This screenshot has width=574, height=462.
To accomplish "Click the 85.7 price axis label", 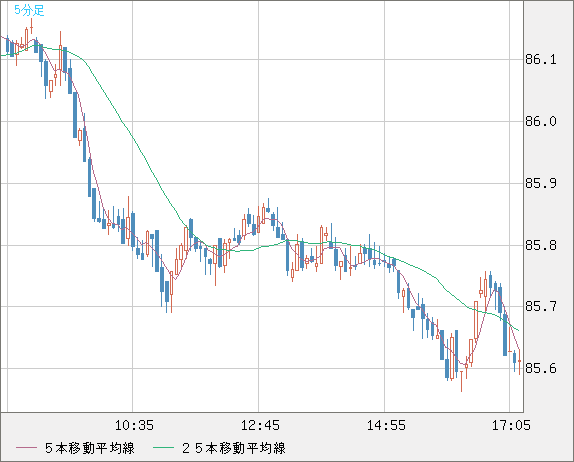I will click(541, 306).
